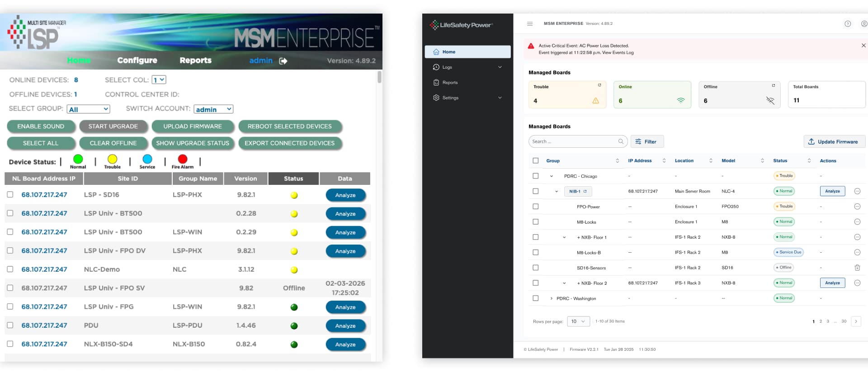Click the crossed wifi icon in Offline card
The image size is (868, 372).
click(x=770, y=100)
